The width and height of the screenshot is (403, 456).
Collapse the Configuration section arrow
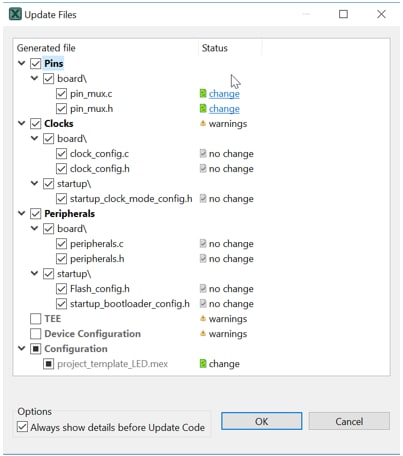tap(22, 348)
